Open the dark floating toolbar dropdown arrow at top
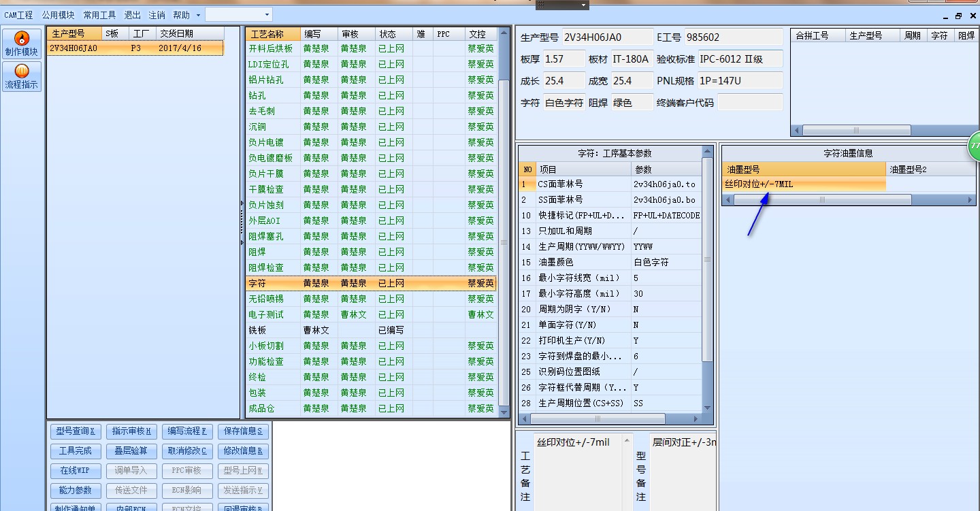The height and width of the screenshot is (511, 980). point(583,5)
